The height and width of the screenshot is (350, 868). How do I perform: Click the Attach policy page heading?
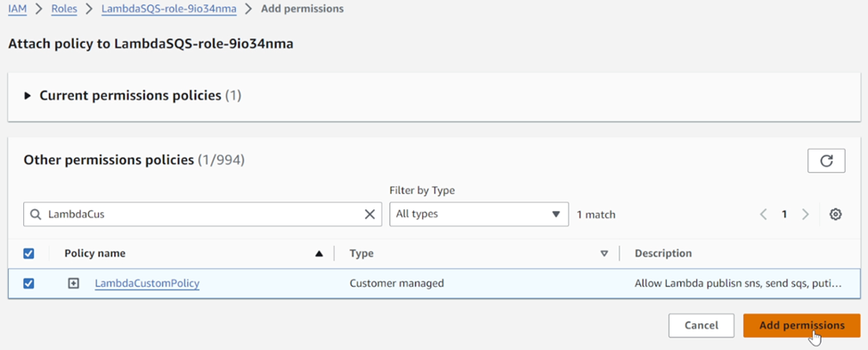click(x=150, y=45)
